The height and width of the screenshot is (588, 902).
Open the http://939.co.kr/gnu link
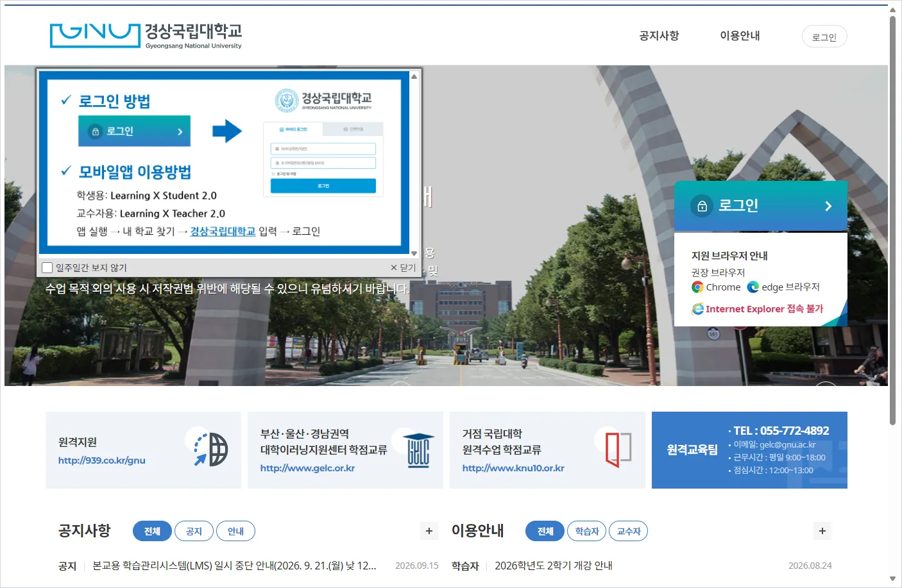102,460
